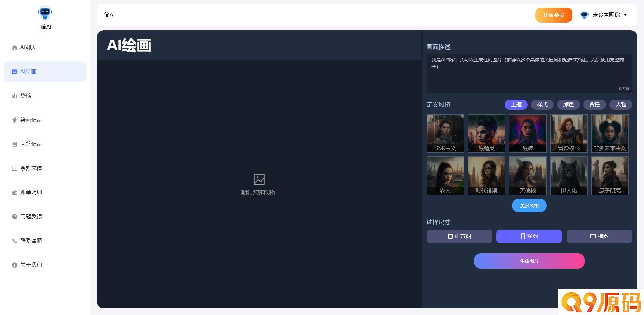
Task: Click the AI绘画 picture icon
Action: [x=15, y=72]
